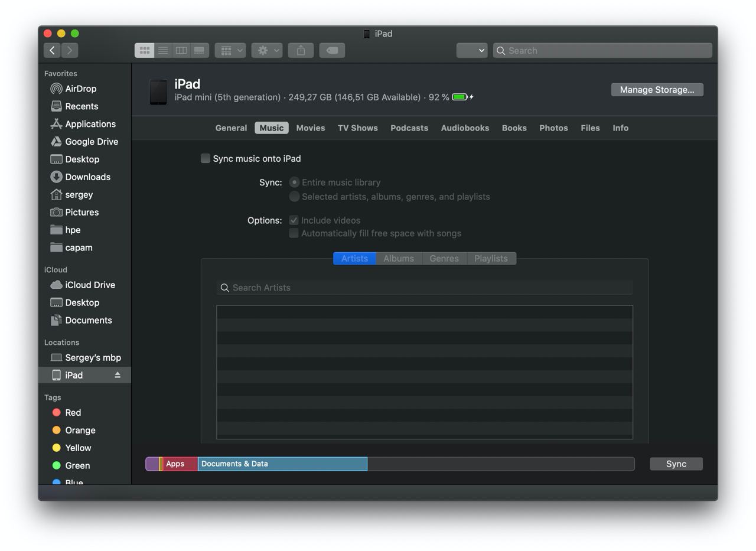This screenshot has height=551, width=756.
Task: Switch to the TV Shows tab
Action: coord(358,128)
